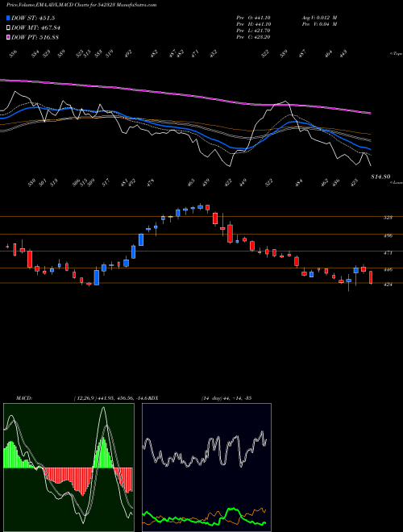Click the 'Avg V: 0.012 M' volume text
The height and width of the screenshot is (532, 403).
tap(319, 18)
